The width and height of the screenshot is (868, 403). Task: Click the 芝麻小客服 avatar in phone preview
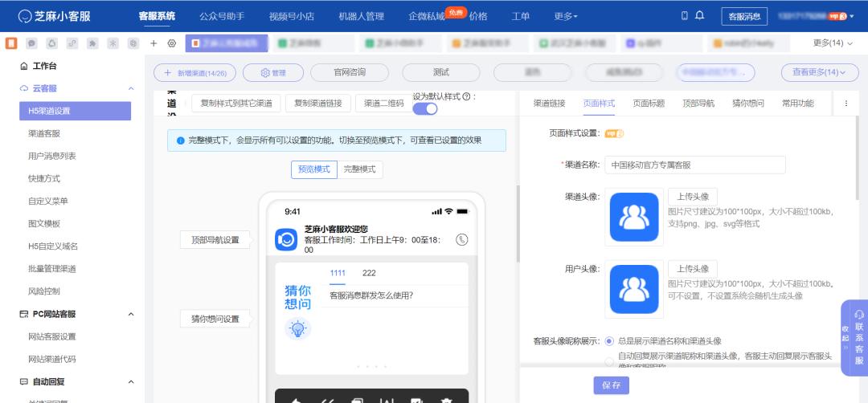[286, 239]
